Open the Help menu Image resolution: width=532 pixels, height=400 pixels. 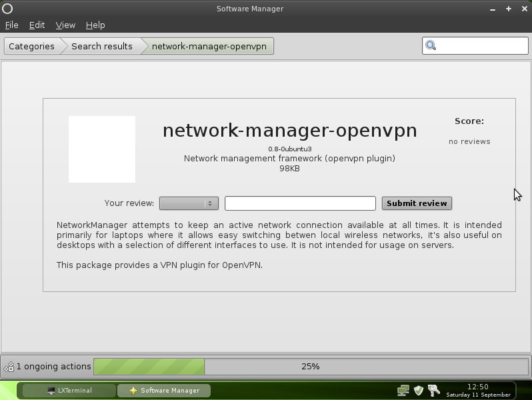tap(95, 25)
